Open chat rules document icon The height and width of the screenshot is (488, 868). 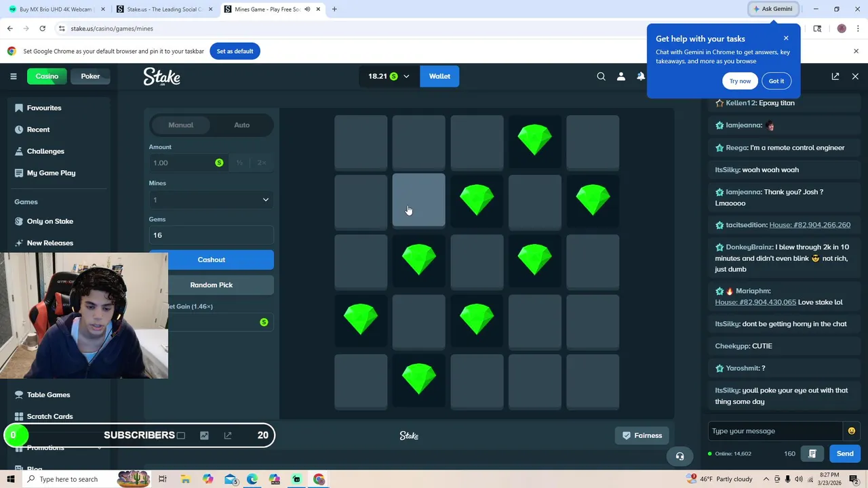(812, 453)
